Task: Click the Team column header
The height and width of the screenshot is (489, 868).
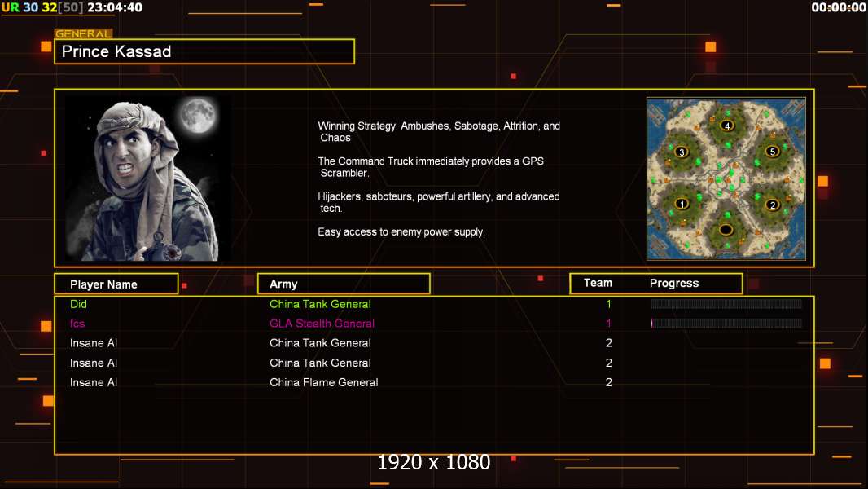Action: coord(598,283)
